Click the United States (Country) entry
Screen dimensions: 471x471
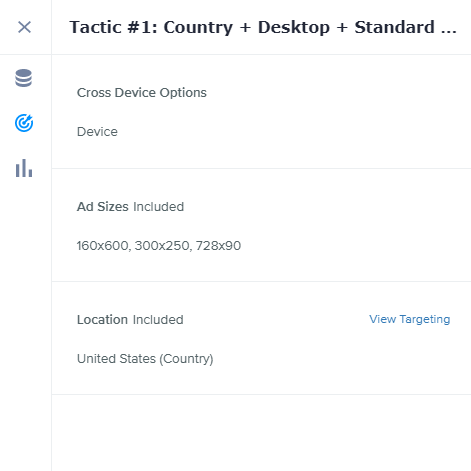[x=145, y=359]
